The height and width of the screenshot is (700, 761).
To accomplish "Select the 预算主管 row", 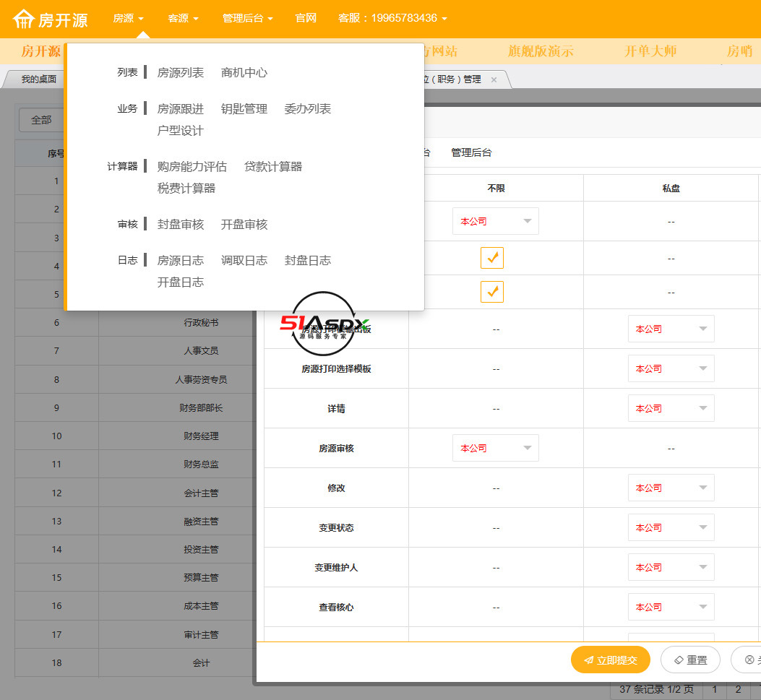I will point(135,578).
